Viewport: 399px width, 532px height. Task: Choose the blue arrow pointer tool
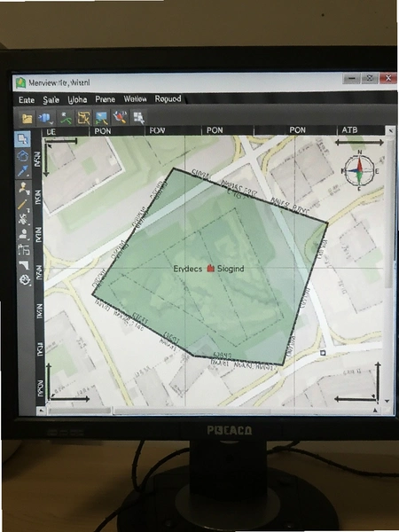click(x=23, y=171)
